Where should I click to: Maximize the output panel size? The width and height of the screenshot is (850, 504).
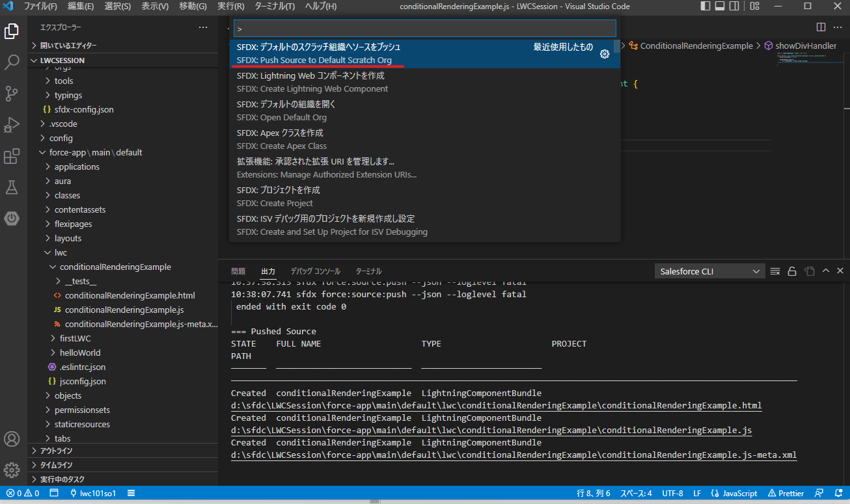826,271
